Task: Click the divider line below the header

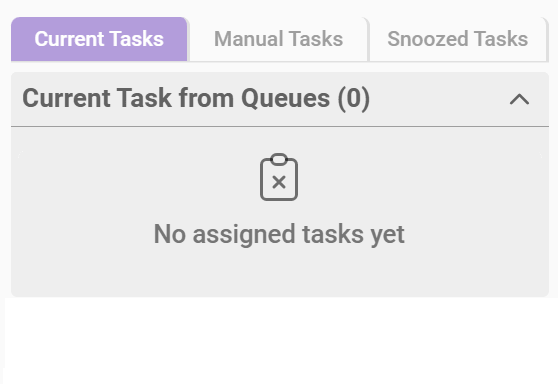Action: tap(280, 126)
